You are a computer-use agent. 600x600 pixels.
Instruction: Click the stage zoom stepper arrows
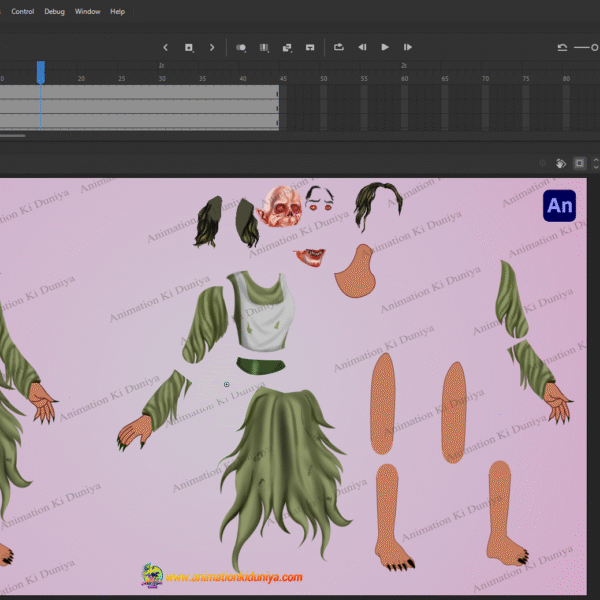pyautogui.click(x=596, y=163)
